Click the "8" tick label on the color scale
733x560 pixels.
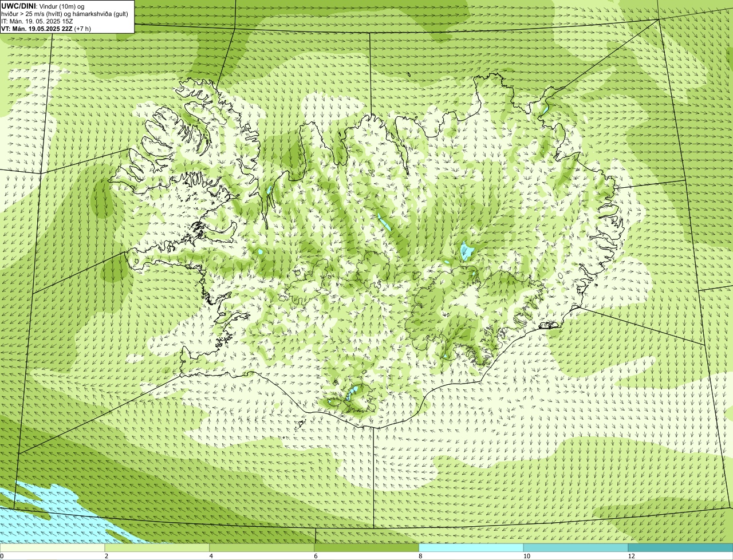[421, 556]
